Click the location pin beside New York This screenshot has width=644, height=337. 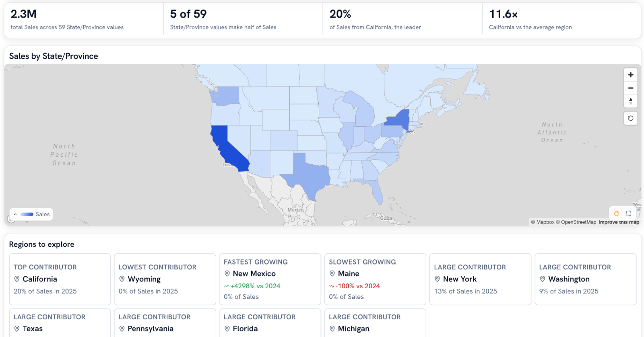click(437, 279)
